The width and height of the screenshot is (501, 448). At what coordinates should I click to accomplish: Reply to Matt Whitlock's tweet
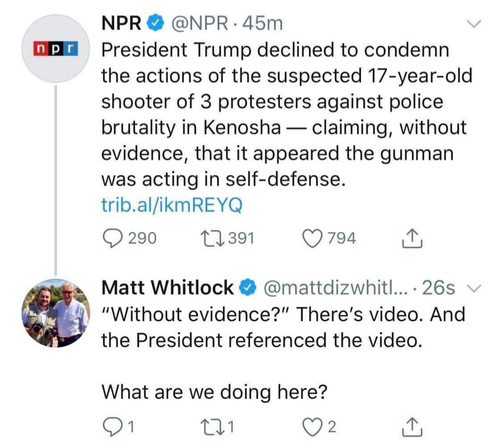pyautogui.click(x=111, y=427)
